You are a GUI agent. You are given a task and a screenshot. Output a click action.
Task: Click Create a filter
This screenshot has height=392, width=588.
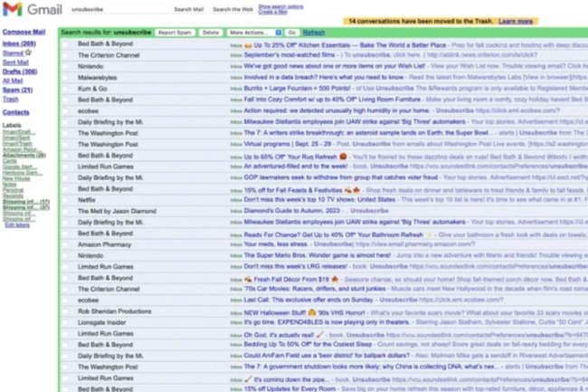coord(272,12)
